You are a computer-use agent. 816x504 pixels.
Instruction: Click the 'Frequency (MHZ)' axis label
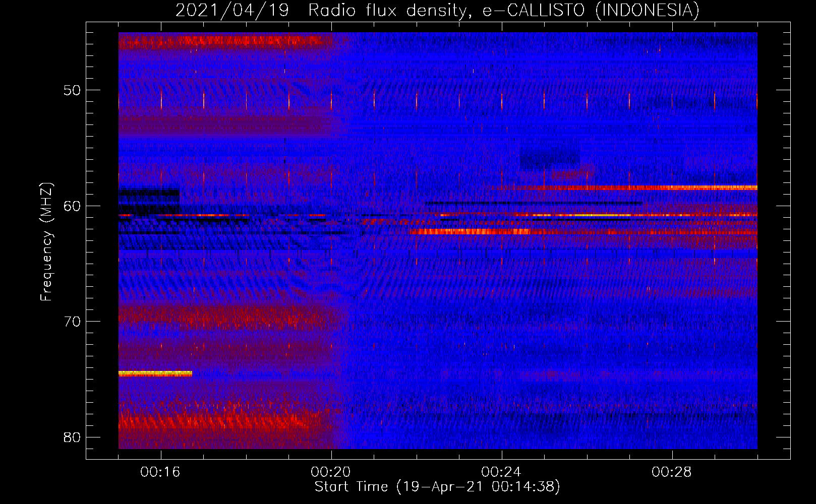46,242
